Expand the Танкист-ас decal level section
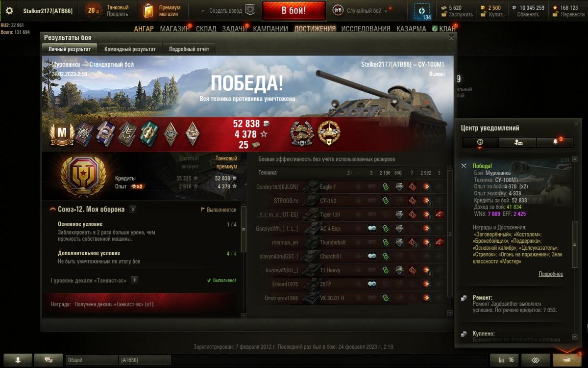The image size is (588, 368). coord(134,280)
